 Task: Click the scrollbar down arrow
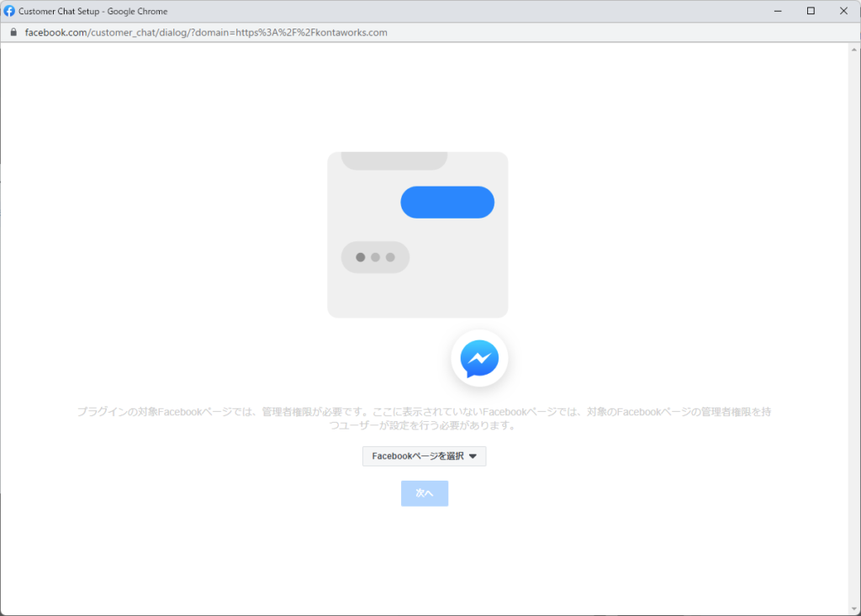coord(854,608)
